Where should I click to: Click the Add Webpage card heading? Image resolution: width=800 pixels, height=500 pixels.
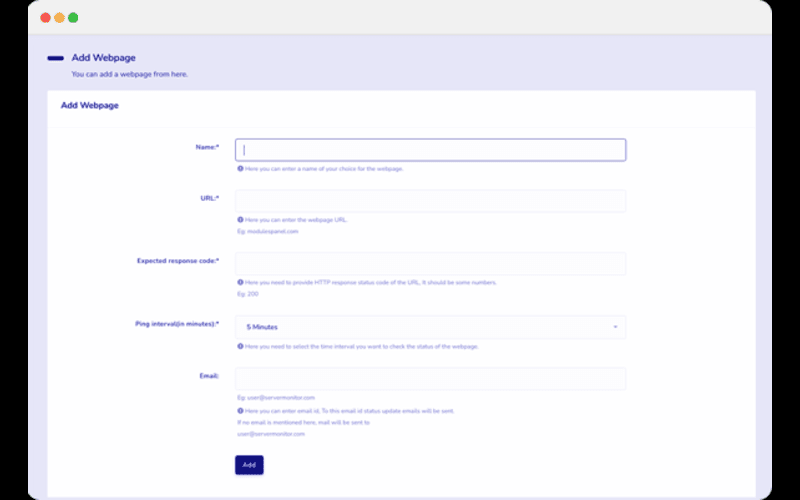pyautogui.click(x=90, y=106)
